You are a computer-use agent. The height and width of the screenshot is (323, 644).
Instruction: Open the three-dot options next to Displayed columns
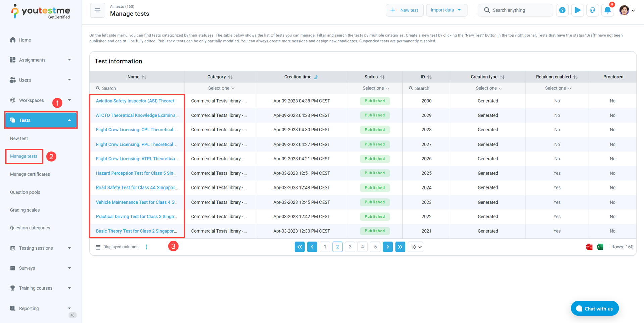(147, 247)
